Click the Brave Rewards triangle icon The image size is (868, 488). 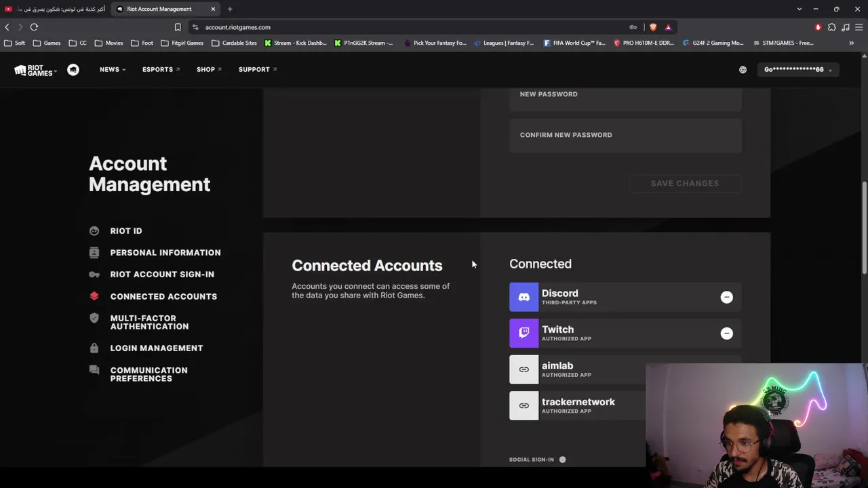pos(668,27)
